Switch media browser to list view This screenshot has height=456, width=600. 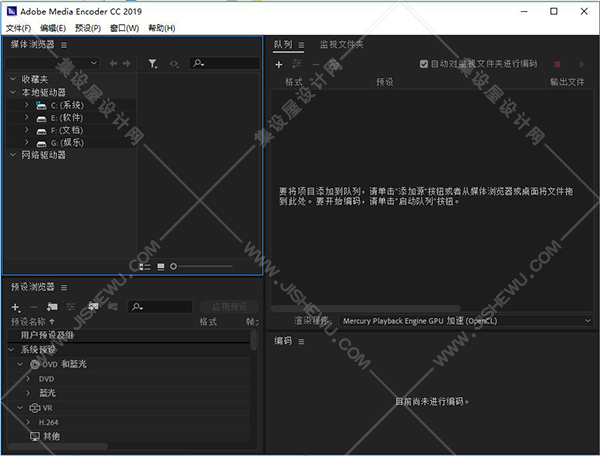(x=145, y=266)
